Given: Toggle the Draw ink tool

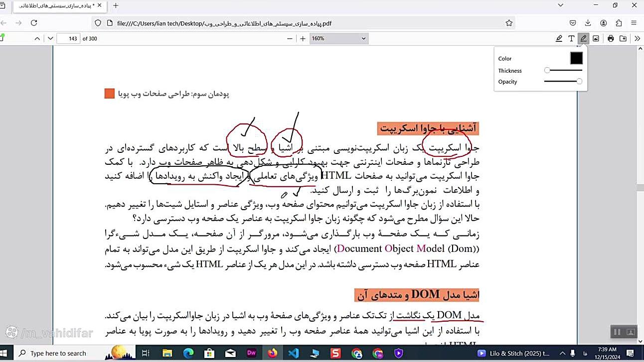Looking at the screenshot, I should point(583,38).
